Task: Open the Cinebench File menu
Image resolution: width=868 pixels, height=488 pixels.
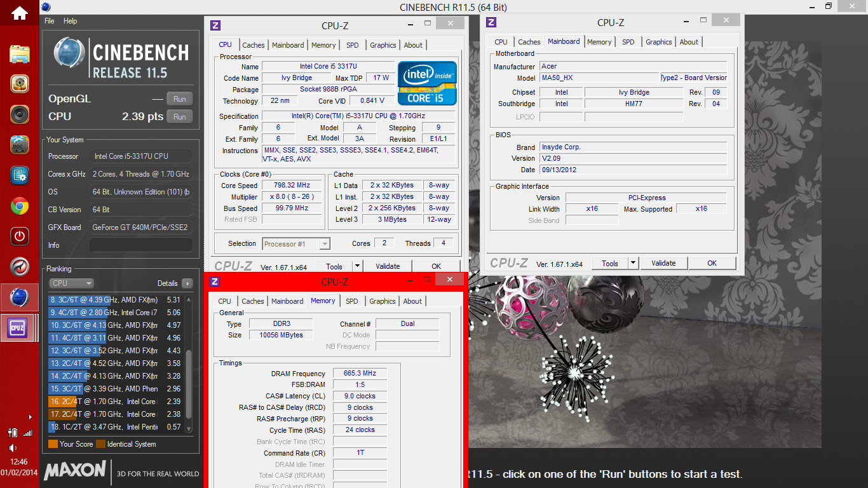Action: 50,21
